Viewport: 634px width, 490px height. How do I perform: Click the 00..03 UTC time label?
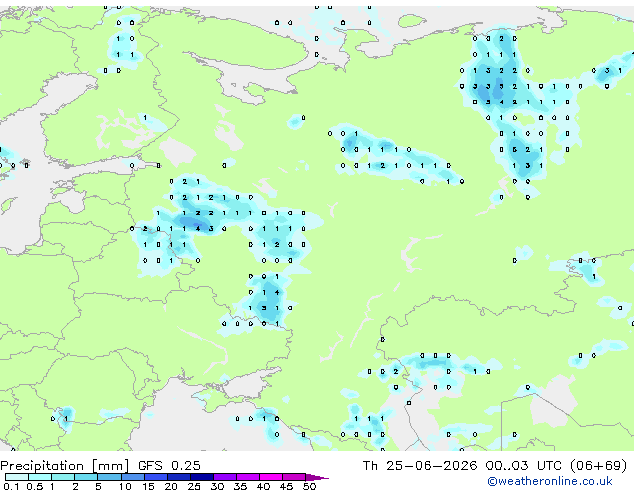(x=524, y=466)
